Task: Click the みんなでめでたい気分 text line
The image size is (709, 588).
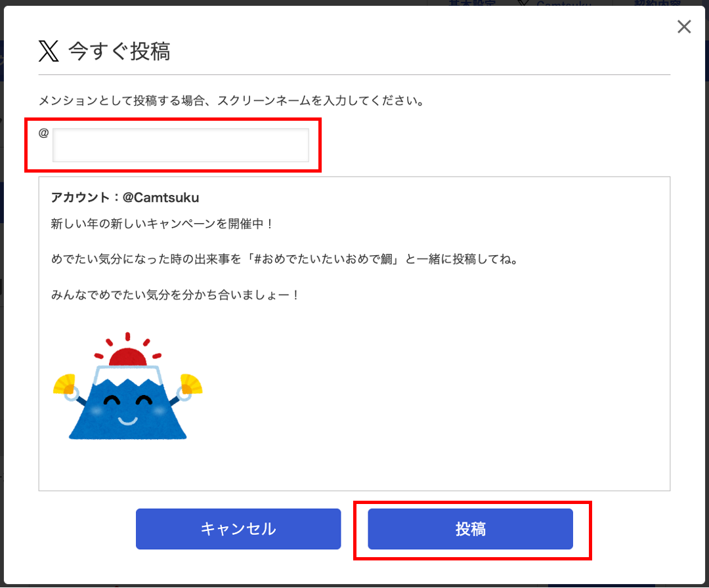Action: pyautogui.click(x=175, y=295)
